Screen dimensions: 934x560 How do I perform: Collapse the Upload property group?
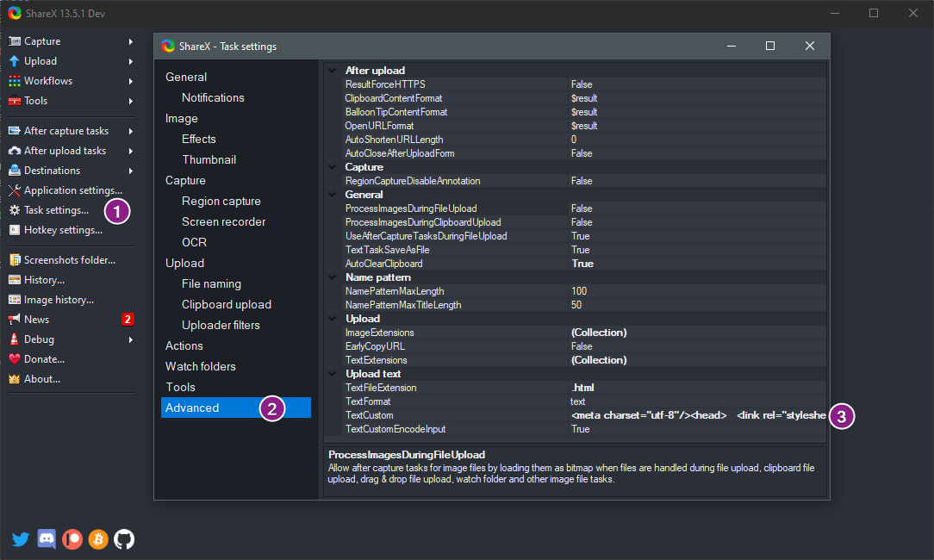(x=333, y=319)
